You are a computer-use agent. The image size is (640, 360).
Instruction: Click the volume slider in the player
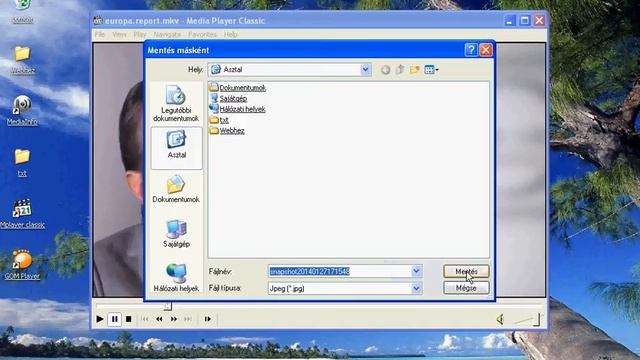click(528, 320)
